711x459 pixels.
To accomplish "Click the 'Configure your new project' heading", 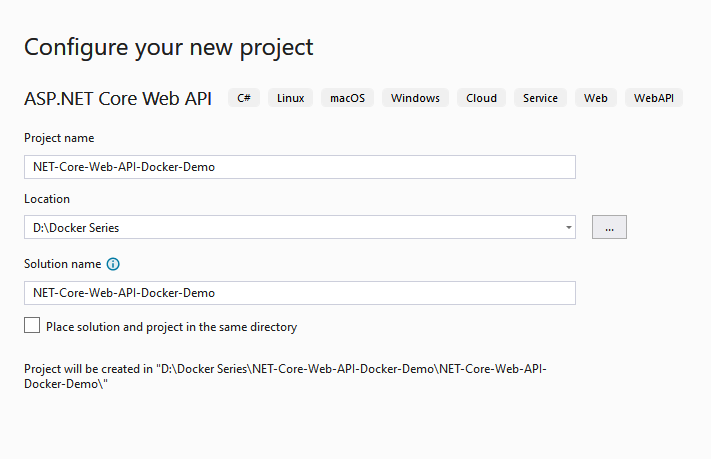I will coord(169,48).
